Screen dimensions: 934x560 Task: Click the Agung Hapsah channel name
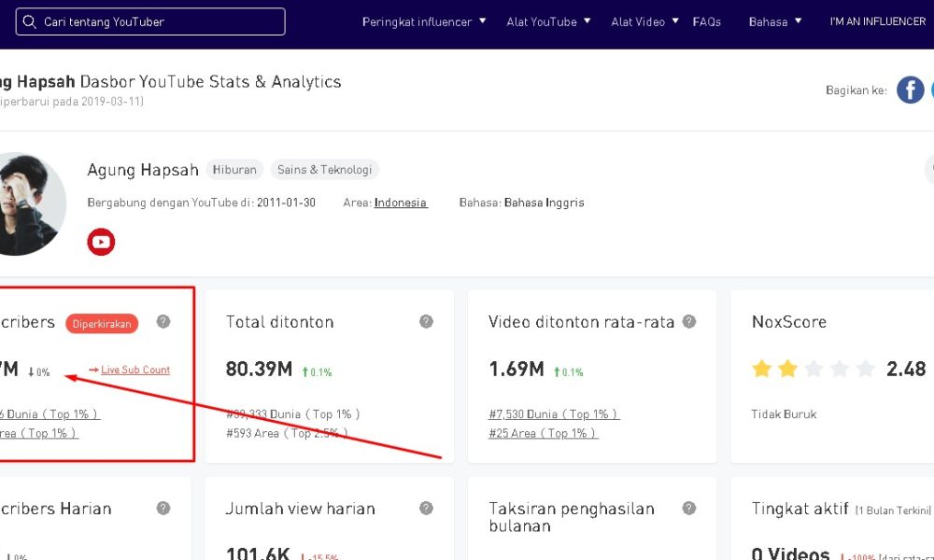143,170
